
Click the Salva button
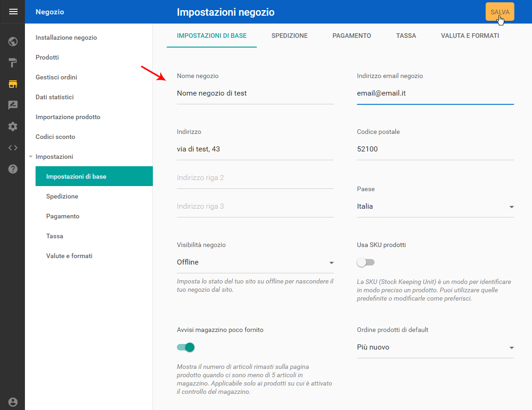click(x=500, y=12)
